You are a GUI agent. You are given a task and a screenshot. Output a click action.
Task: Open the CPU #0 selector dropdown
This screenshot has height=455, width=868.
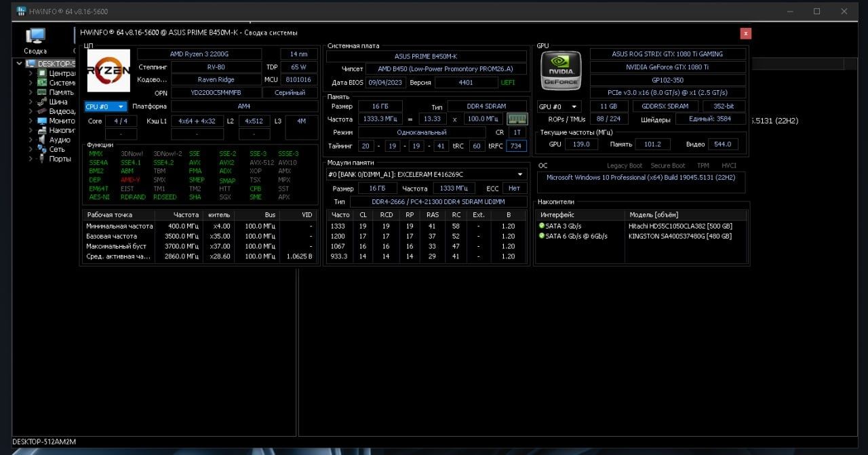[106, 106]
